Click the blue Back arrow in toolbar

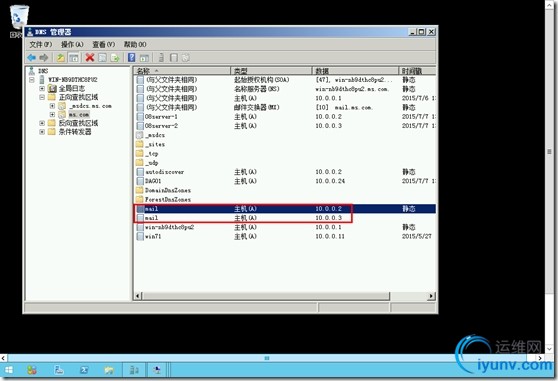coord(32,58)
